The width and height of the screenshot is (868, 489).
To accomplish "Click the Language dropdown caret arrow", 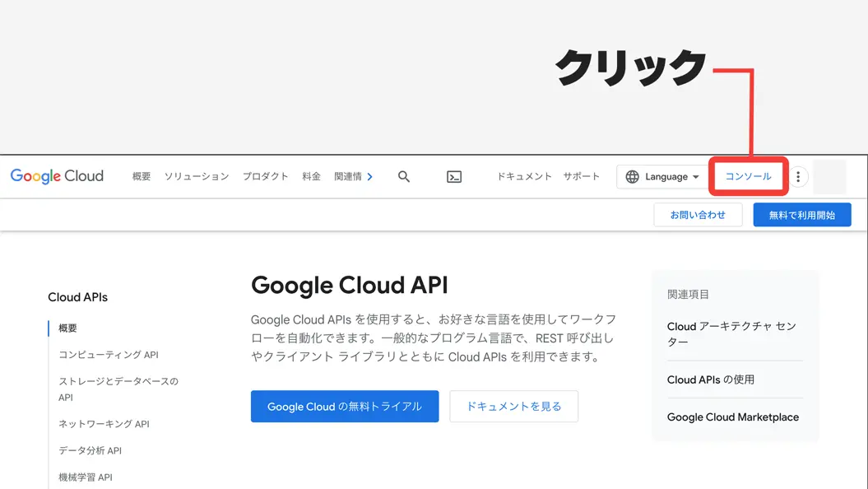I will coord(696,177).
